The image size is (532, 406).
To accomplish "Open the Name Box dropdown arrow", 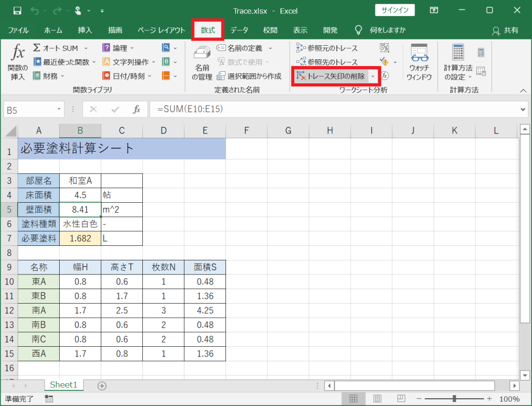I will pos(59,109).
